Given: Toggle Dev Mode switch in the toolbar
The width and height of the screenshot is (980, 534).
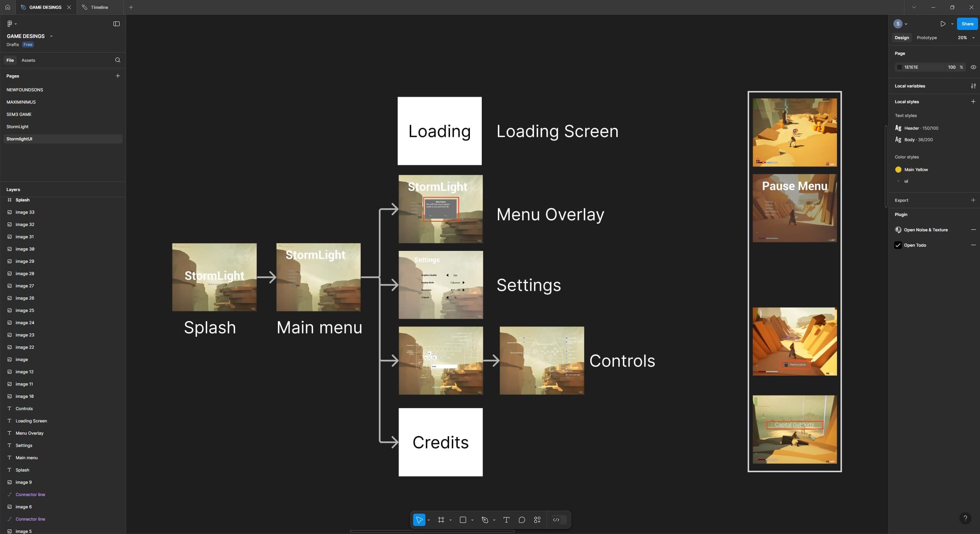Looking at the screenshot, I should [559, 520].
